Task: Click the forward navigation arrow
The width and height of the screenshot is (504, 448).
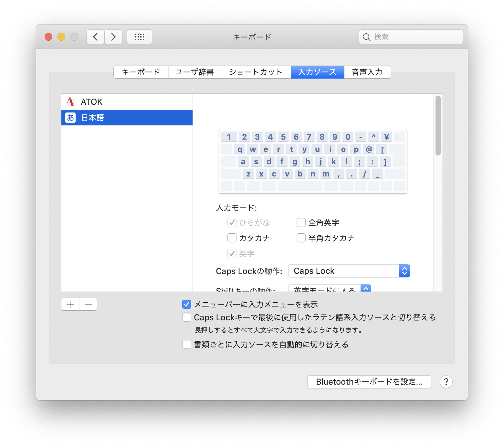Action: 113,37
